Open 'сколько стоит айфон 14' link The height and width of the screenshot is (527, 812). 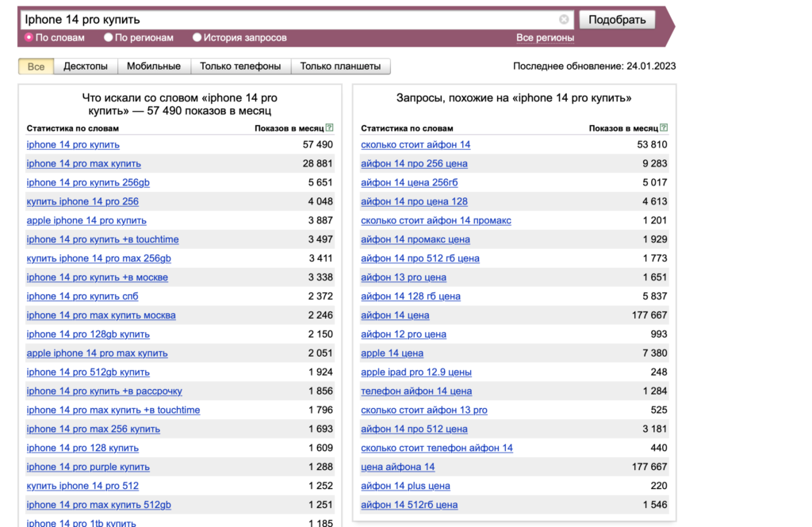(x=416, y=144)
